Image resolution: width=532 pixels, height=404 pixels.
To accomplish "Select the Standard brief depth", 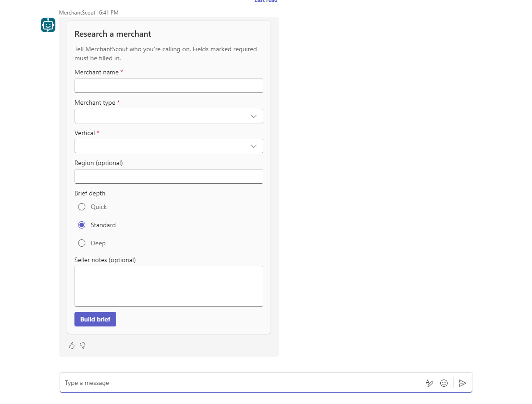I will [x=82, y=225].
